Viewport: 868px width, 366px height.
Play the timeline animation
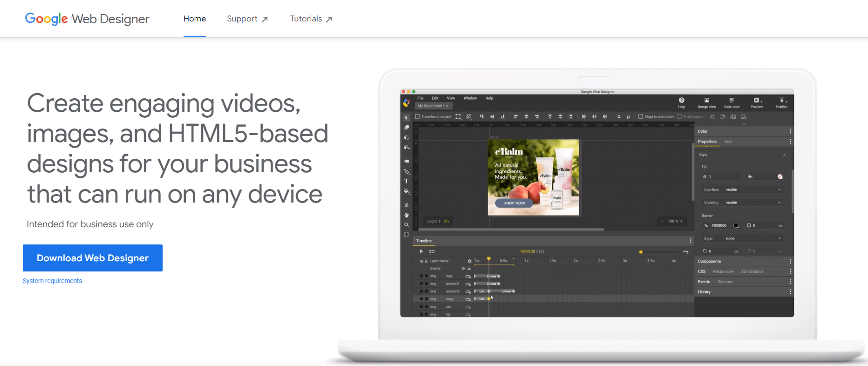[421, 251]
